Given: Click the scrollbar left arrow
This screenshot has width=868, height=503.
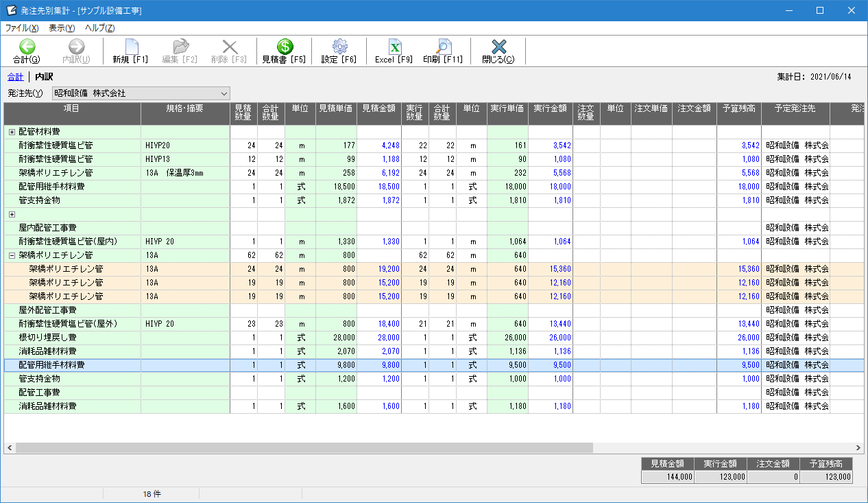Looking at the screenshot, I should coord(10,447).
